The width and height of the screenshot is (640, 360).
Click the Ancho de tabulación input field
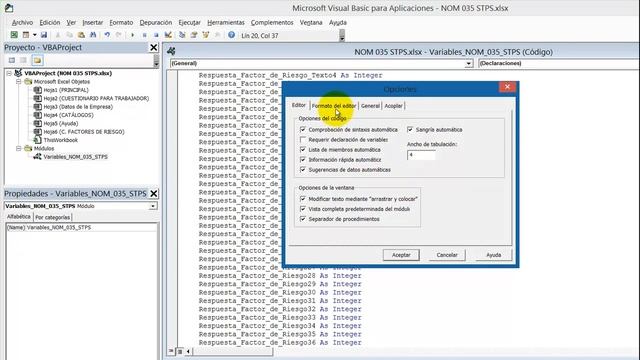tap(421, 155)
